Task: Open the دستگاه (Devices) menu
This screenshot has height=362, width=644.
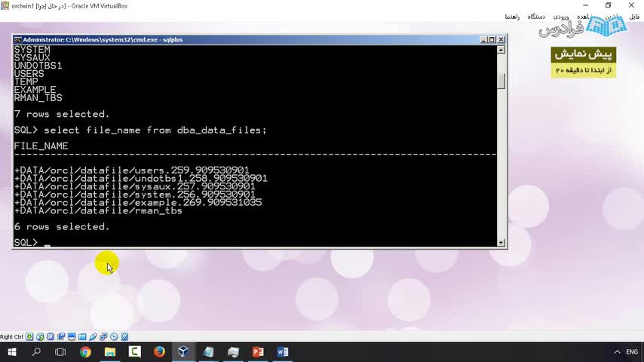Action: tap(536, 17)
